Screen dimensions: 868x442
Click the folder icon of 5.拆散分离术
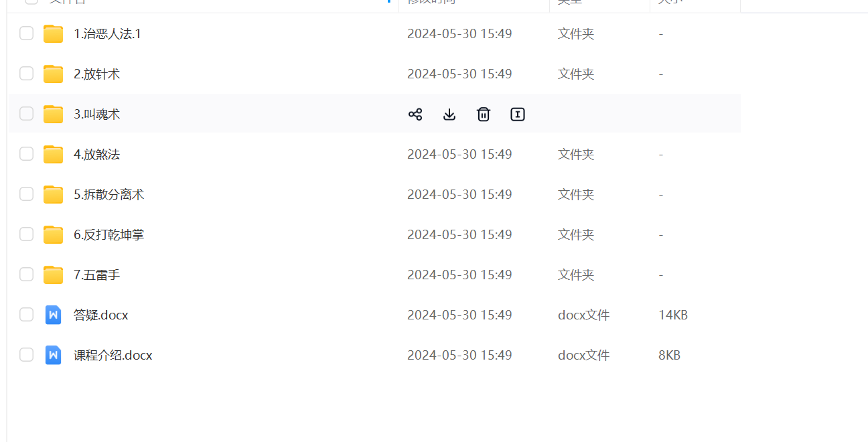[x=53, y=194]
